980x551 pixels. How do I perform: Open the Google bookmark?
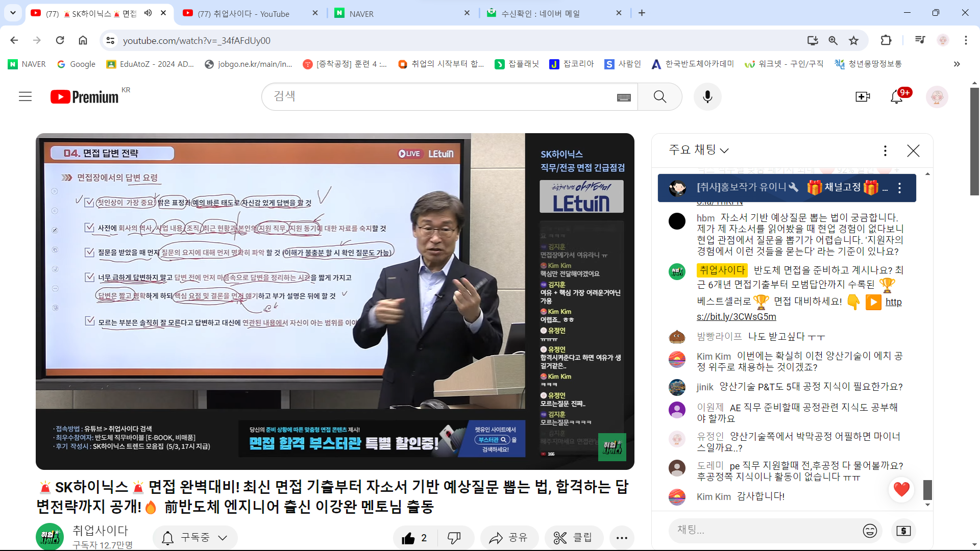coord(76,64)
